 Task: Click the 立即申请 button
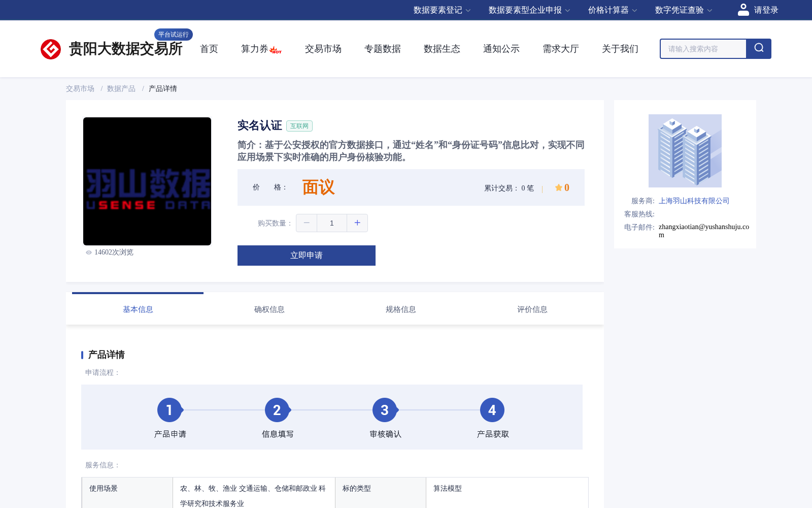(307, 256)
